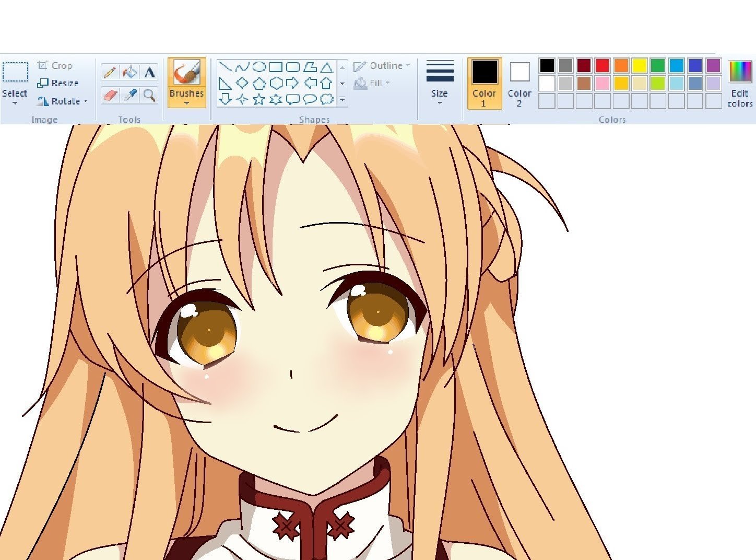
Task: Choose the yellow color swatch
Action: pyautogui.click(x=640, y=66)
